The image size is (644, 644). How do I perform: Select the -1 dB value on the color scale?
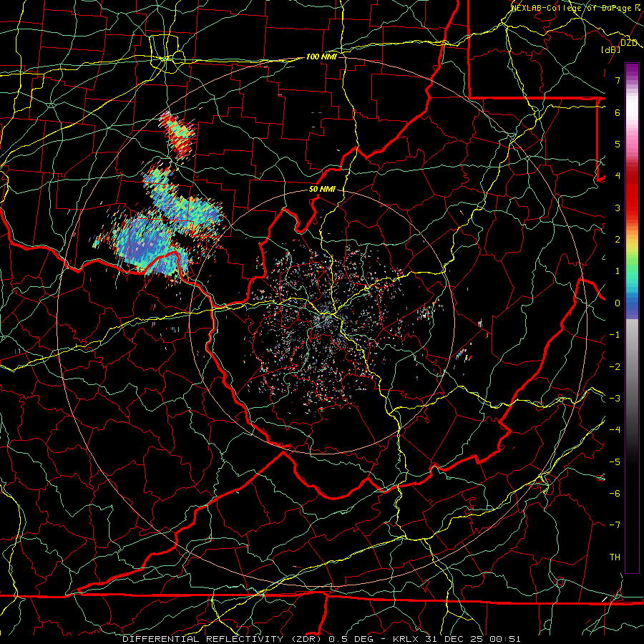point(615,335)
